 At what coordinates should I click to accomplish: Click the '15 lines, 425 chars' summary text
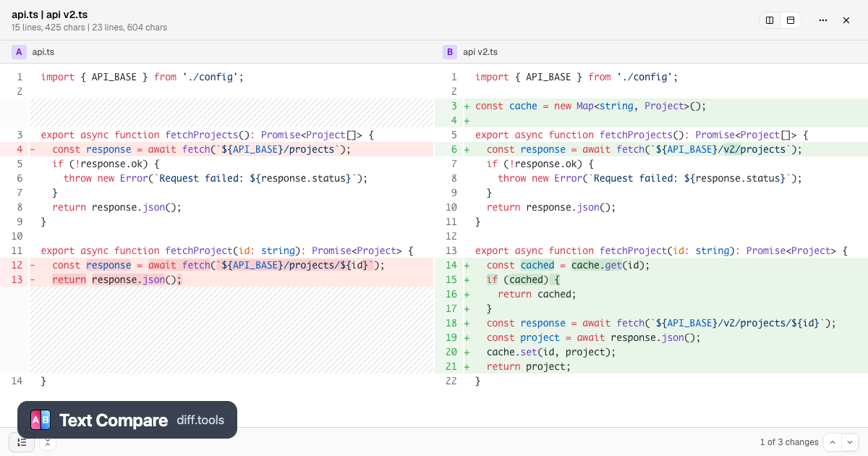click(48, 28)
